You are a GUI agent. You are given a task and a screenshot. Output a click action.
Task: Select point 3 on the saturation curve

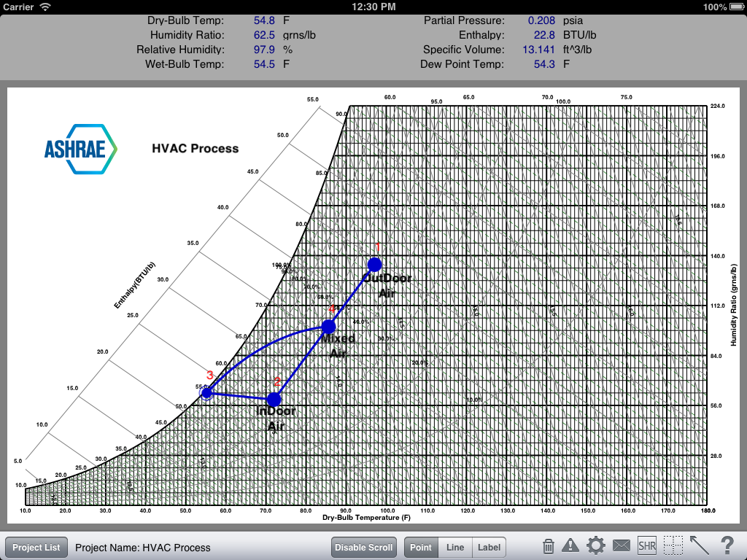point(206,393)
